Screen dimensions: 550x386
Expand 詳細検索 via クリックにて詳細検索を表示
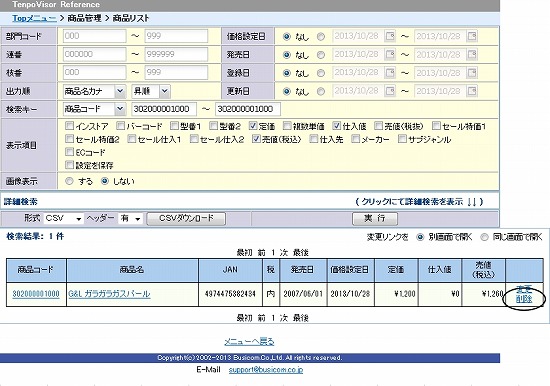(419, 202)
